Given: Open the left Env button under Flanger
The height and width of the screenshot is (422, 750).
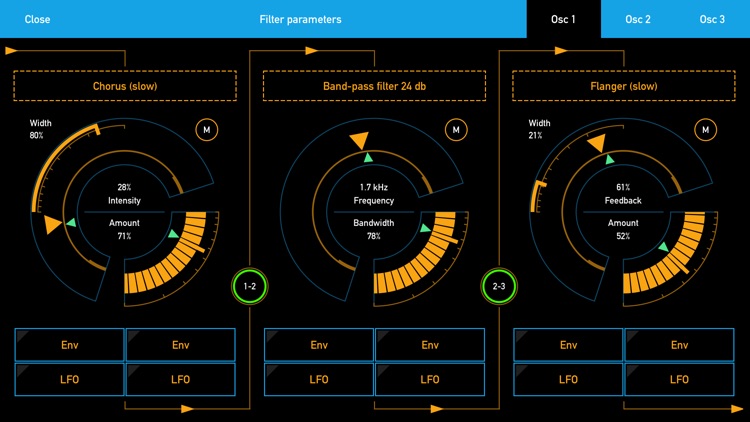Looking at the screenshot, I should 568,344.
